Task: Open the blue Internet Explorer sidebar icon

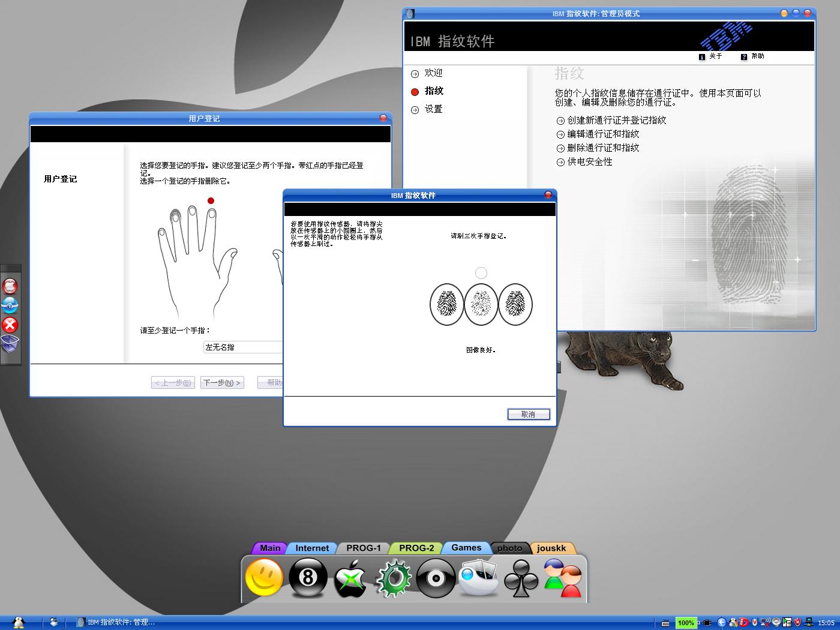Action: point(10,305)
